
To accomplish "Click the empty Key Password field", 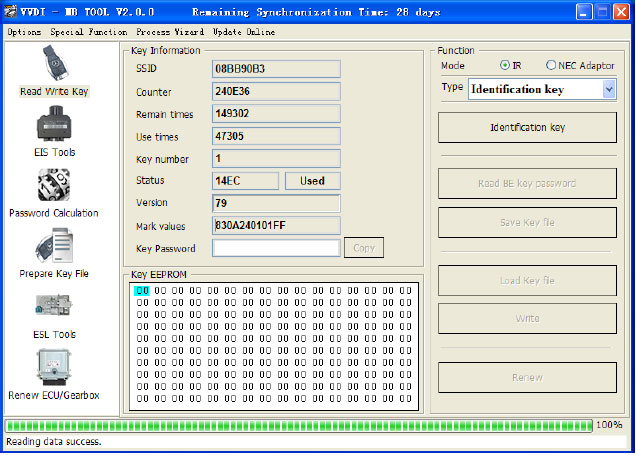I will (276, 248).
